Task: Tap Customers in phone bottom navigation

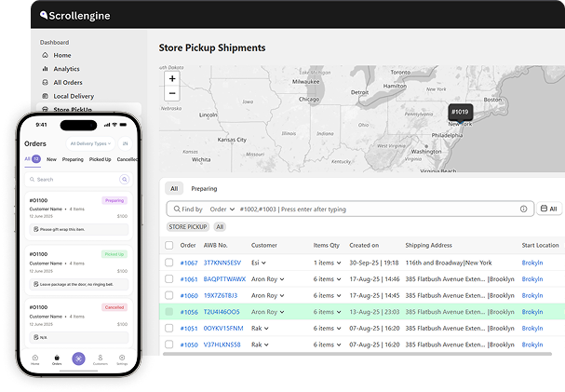Action: (x=101, y=359)
